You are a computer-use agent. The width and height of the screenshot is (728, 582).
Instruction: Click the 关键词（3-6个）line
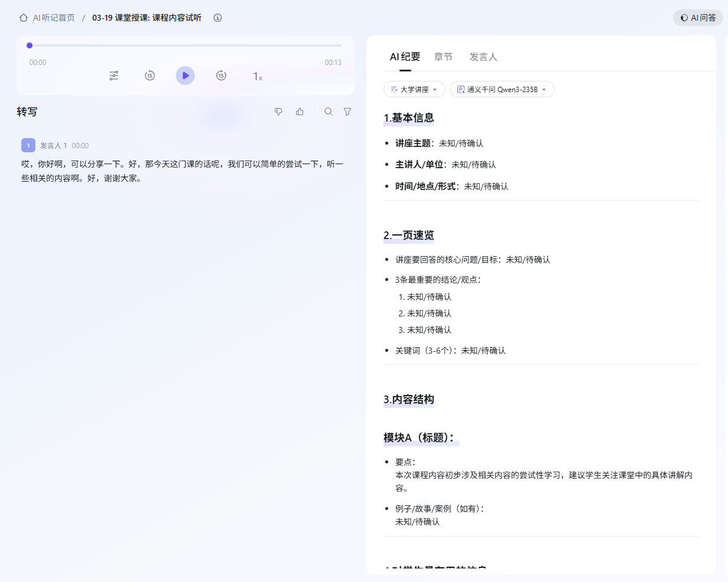[x=450, y=351]
